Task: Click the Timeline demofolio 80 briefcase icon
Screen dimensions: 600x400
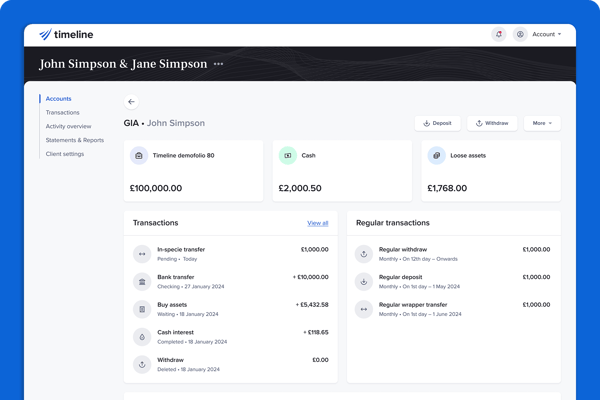Action: click(x=139, y=156)
